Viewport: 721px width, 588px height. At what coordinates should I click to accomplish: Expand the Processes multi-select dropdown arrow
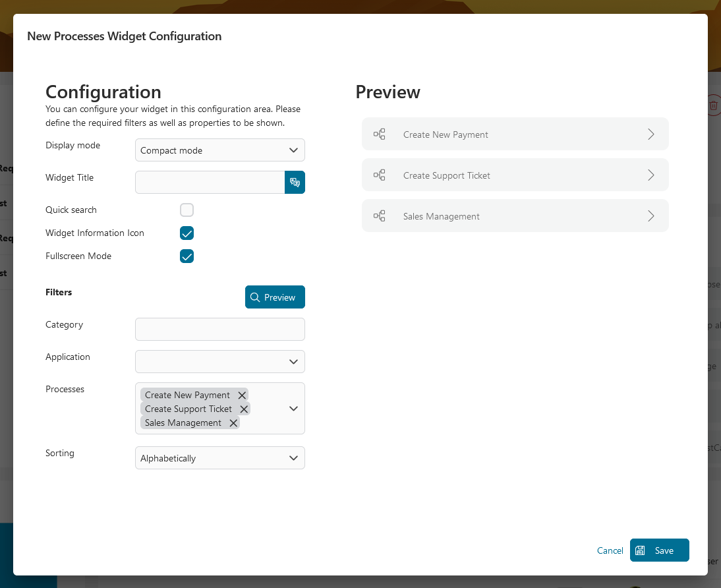[293, 409]
